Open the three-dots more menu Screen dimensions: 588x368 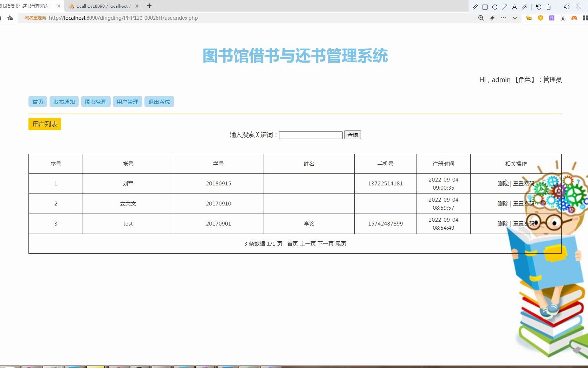coord(504,18)
